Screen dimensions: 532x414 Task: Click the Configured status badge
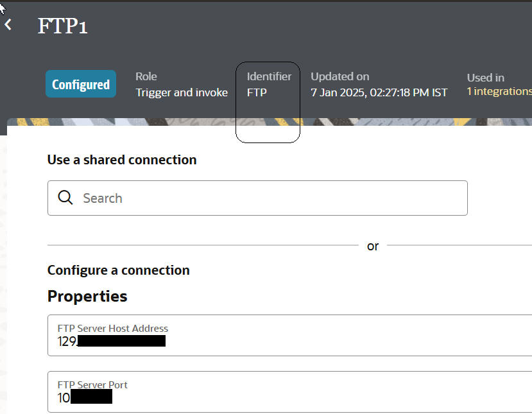(81, 84)
